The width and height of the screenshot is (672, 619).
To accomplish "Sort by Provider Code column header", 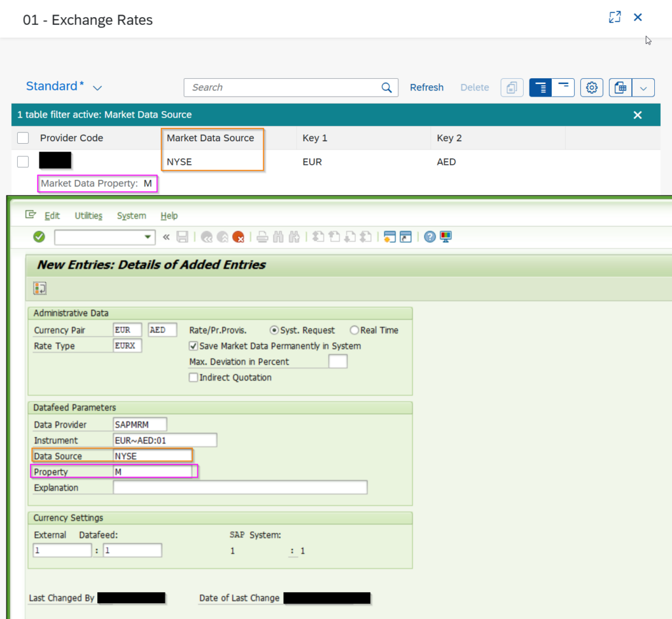I will [x=72, y=138].
